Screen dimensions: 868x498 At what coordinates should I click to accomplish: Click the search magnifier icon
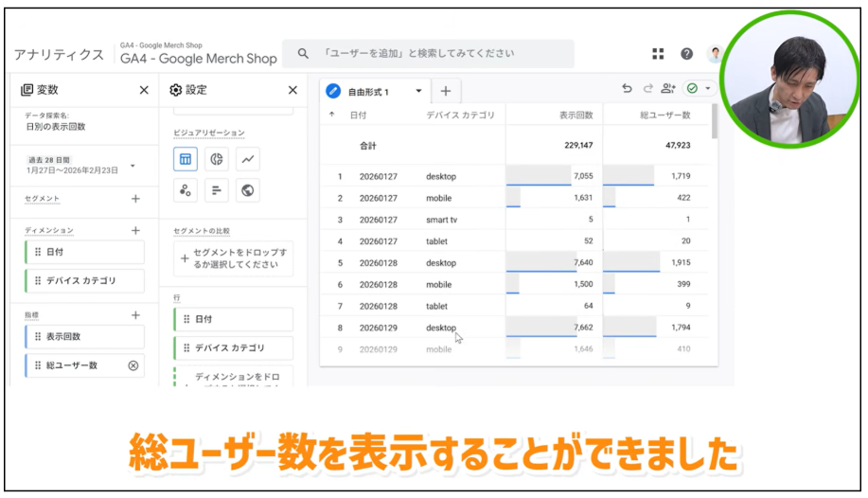pyautogui.click(x=303, y=53)
